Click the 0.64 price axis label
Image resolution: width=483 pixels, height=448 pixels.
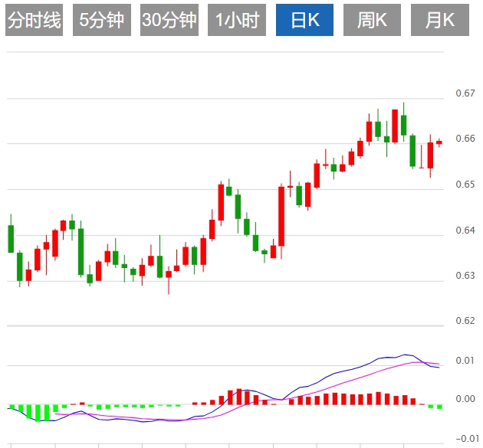(x=465, y=231)
